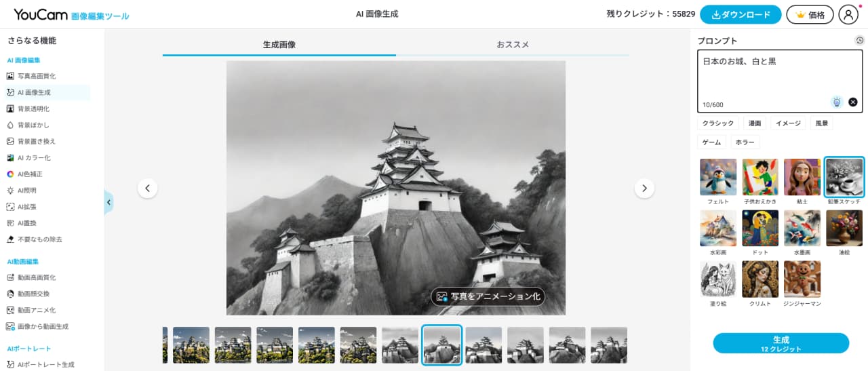Choose the 鉛筆スケッチ style thumbnail

click(x=844, y=177)
